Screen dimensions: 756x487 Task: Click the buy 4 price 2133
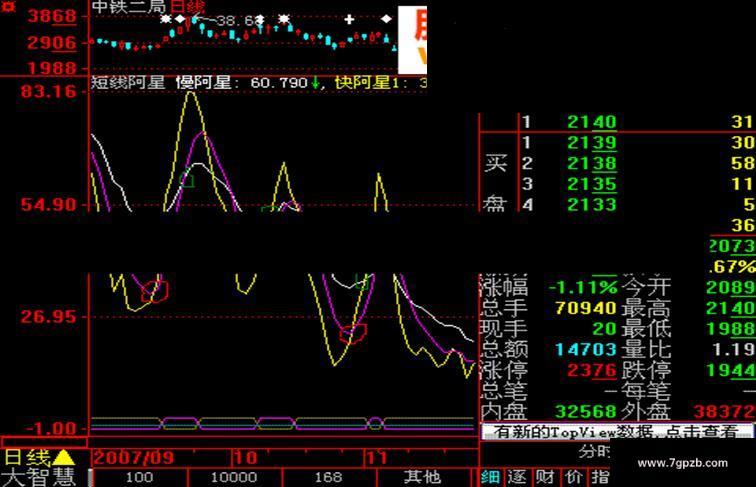(x=592, y=205)
